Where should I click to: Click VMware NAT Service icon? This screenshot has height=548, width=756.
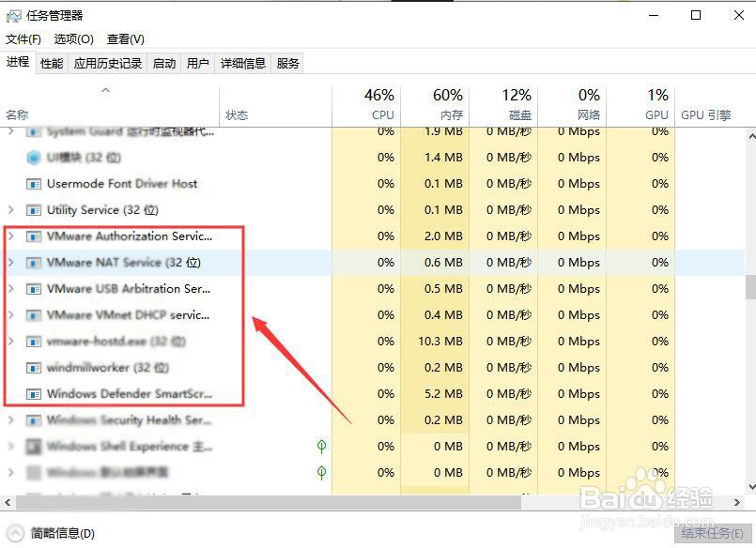point(33,263)
